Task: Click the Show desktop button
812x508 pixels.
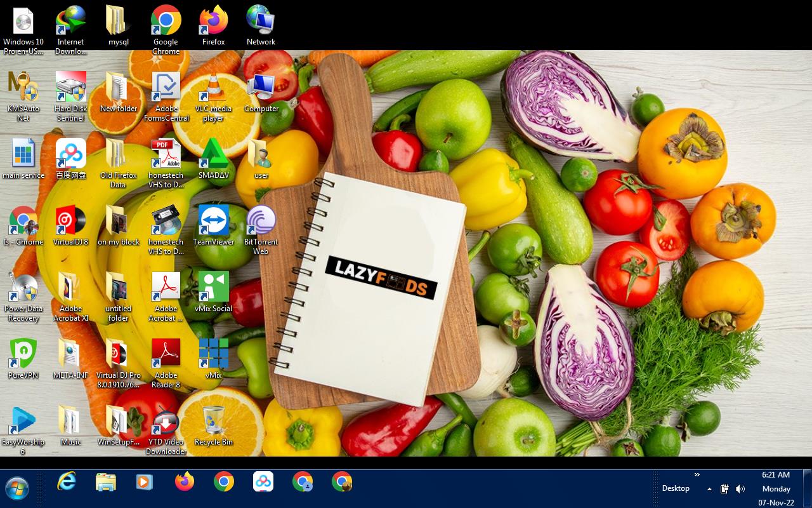Action: click(807, 488)
